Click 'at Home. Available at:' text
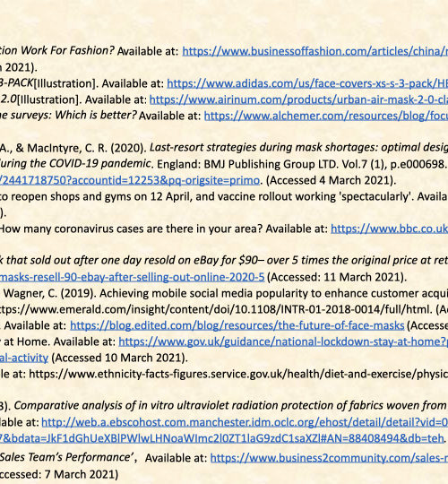 click(x=59, y=341)
